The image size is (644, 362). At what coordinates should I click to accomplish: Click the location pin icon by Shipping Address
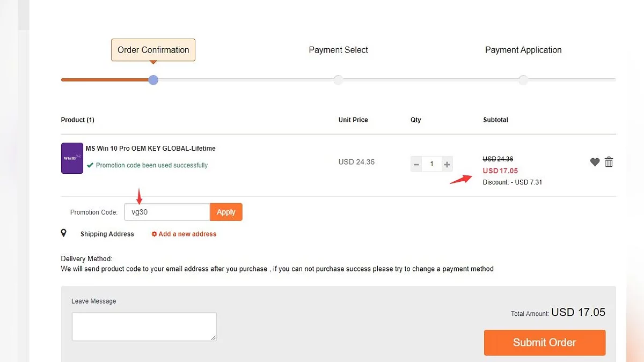pos(64,233)
